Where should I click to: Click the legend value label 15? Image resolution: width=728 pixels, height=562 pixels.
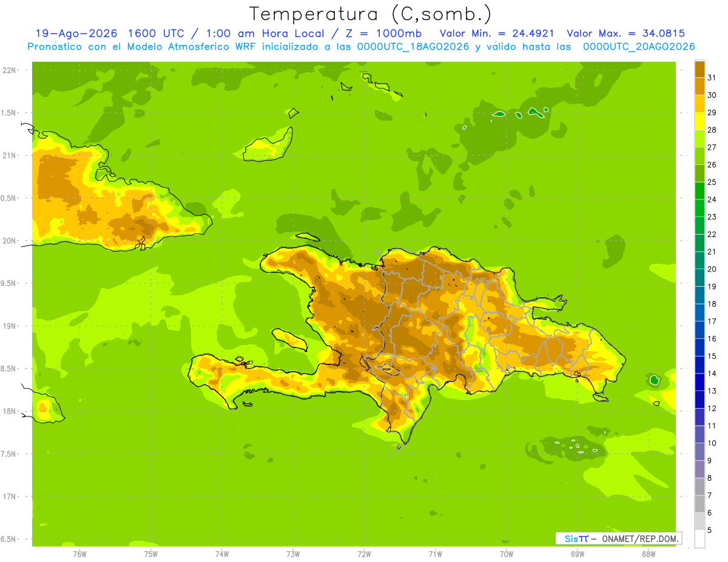pos(712,356)
